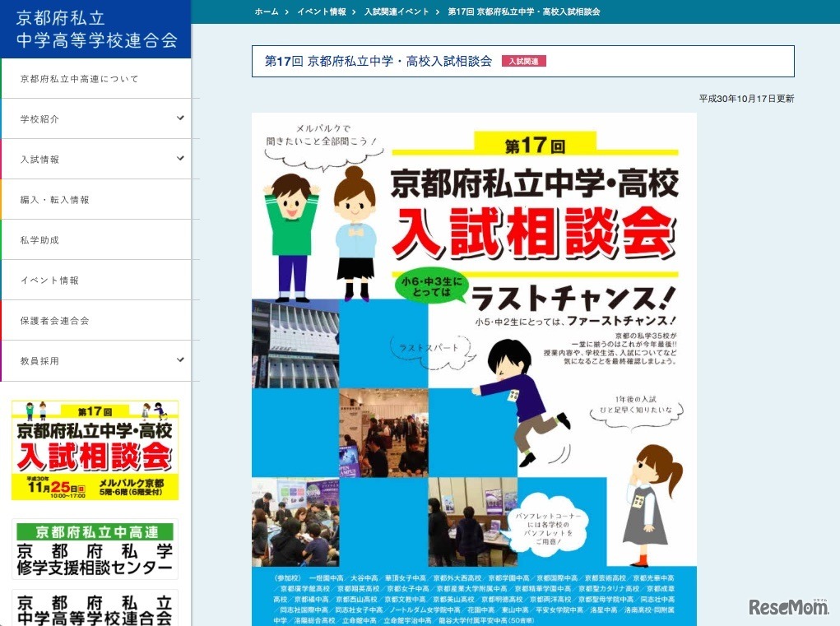Open 京都府私学修学支援相談センター banner
Viewport: 840px width, 626px height.
[95, 549]
